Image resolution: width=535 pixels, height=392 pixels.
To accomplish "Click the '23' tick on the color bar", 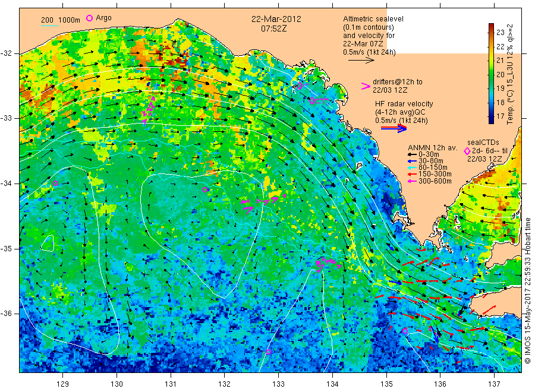I will (x=500, y=33).
